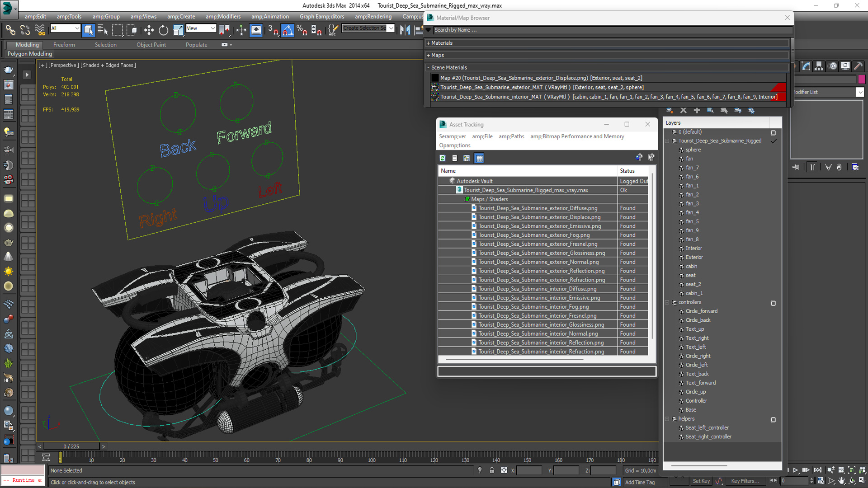Toggle controllers layer current checkbox
868x488 pixels.
[x=773, y=303]
